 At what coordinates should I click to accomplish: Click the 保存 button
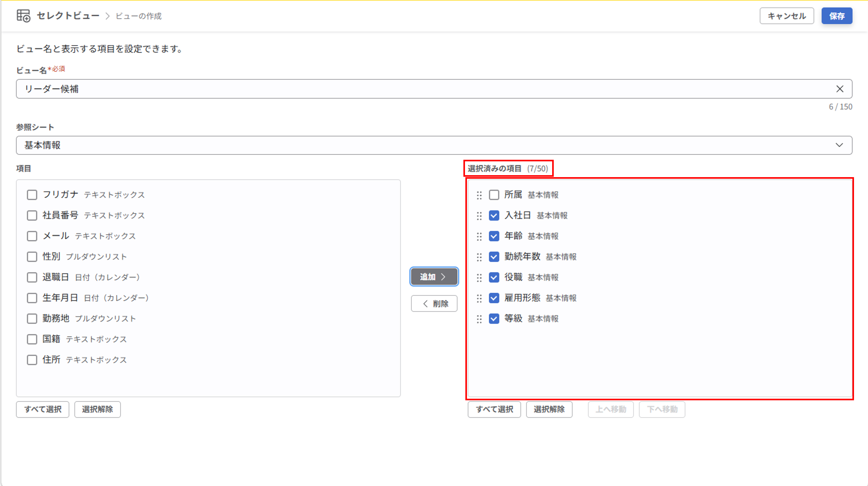pos(837,16)
